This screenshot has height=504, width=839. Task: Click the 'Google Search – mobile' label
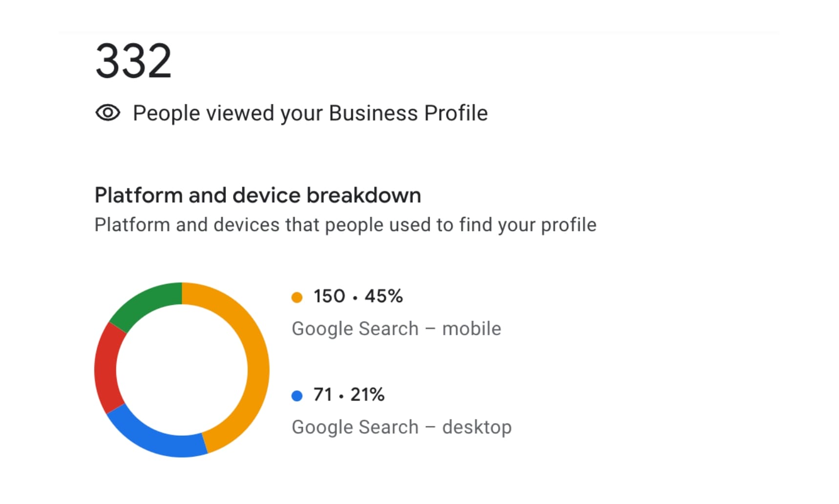click(x=397, y=329)
